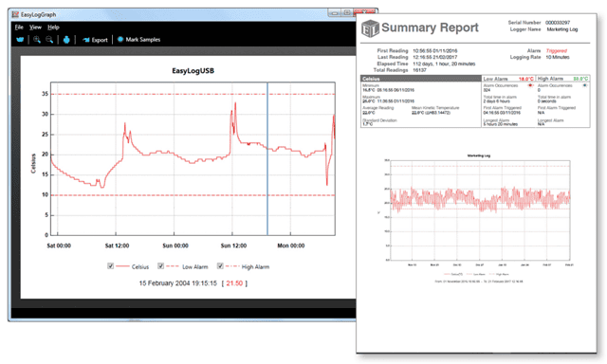Viewport: 607px width, 364px height.
Task: Toggle the Low Alarm legend checkbox
Action: click(x=160, y=266)
